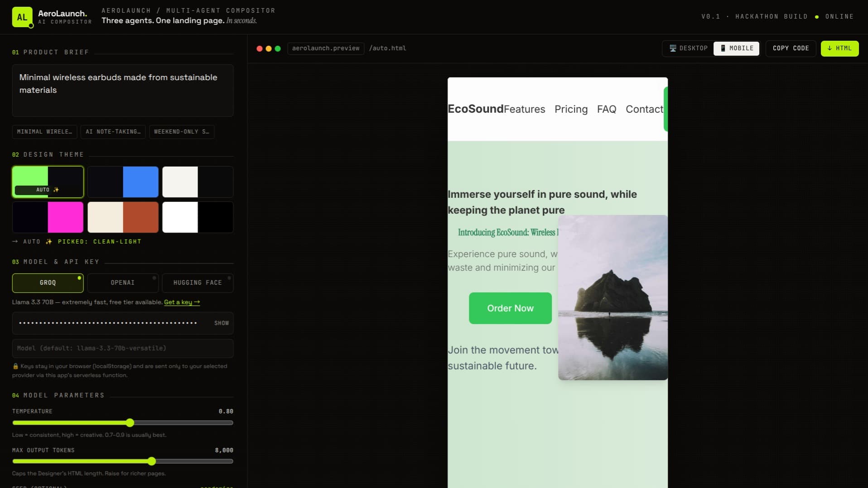Click the Introducing EcoSound subtitle text
The width and height of the screenshot is (868, 488).
[x=508, y=233]
